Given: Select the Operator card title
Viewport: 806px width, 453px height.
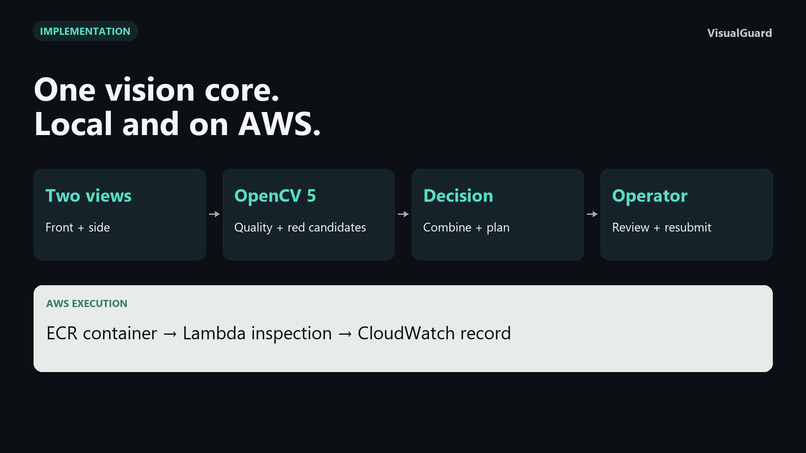Looking at the screenshot, I should tap(650, 196).
